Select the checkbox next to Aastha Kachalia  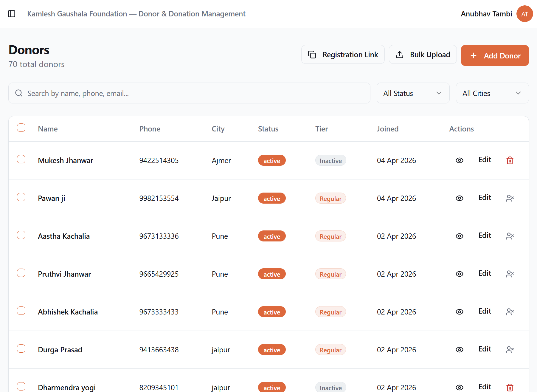[21, 235]
